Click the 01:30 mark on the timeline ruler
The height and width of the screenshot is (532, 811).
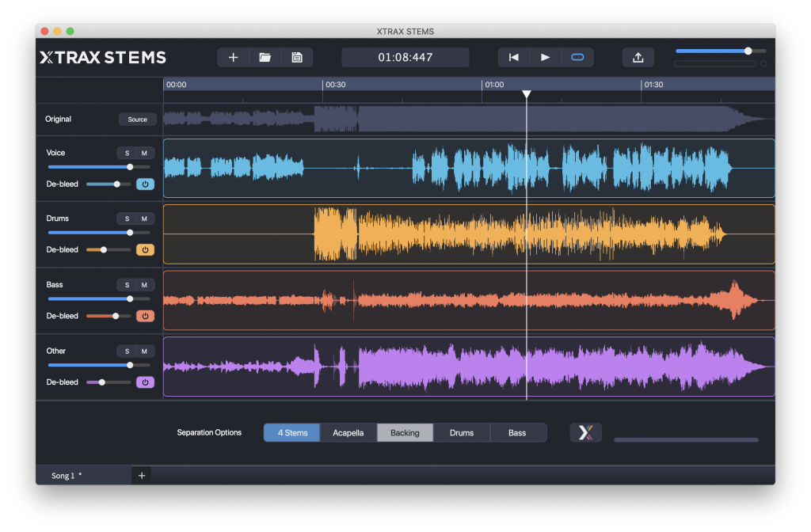[x=653, y=85]
